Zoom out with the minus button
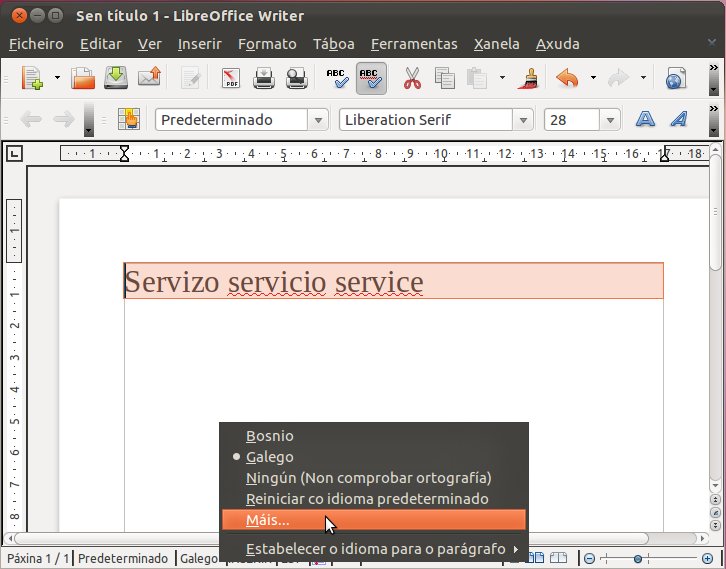This screenshot has width=726, height=569. (589, 558)
